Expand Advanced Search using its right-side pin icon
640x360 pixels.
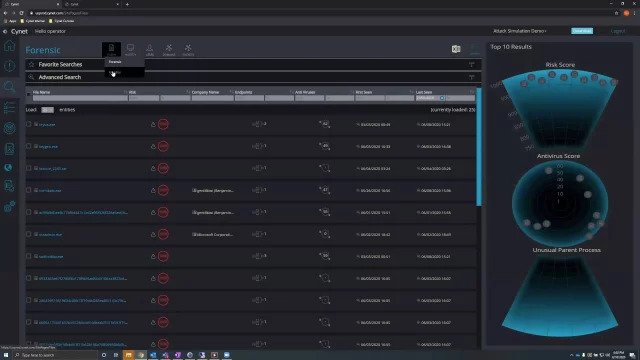(471, 77)
